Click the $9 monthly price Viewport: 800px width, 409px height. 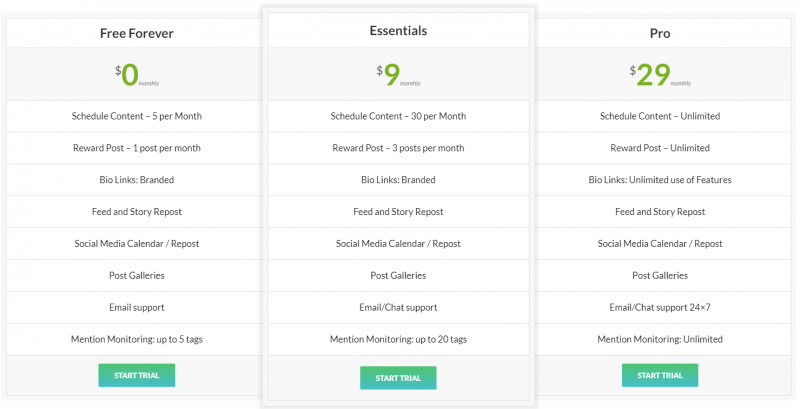[398, 75]
